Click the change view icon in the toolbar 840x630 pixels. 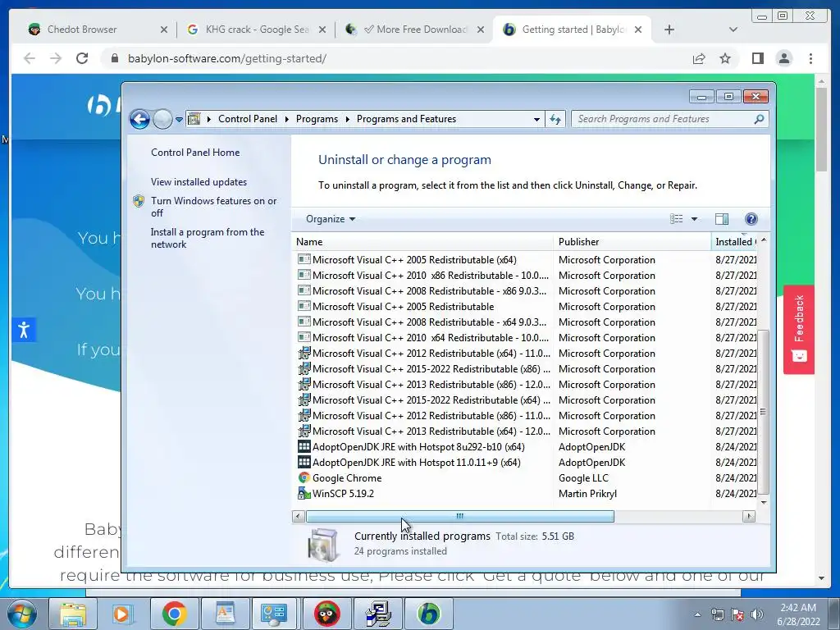(676, 218)
